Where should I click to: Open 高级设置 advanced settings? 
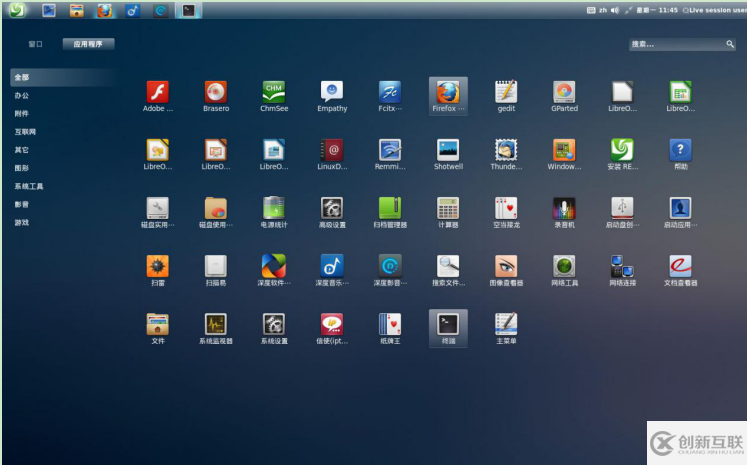(332, 208)
